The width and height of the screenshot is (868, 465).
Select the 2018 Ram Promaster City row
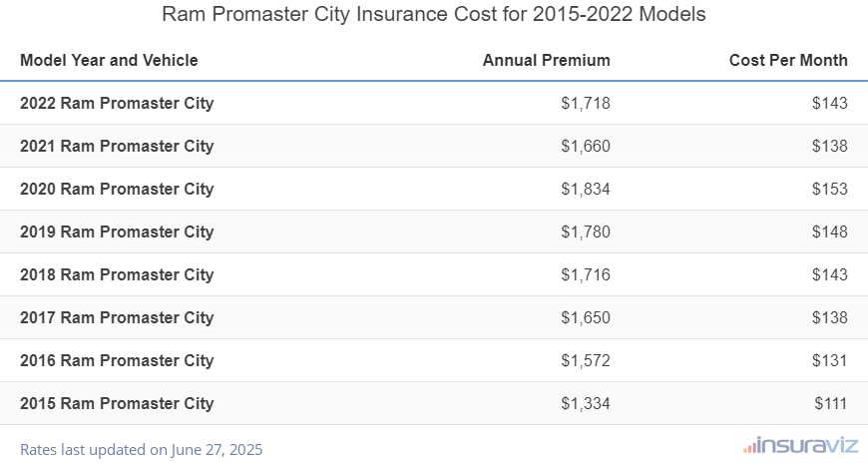[x=117, y=274]
